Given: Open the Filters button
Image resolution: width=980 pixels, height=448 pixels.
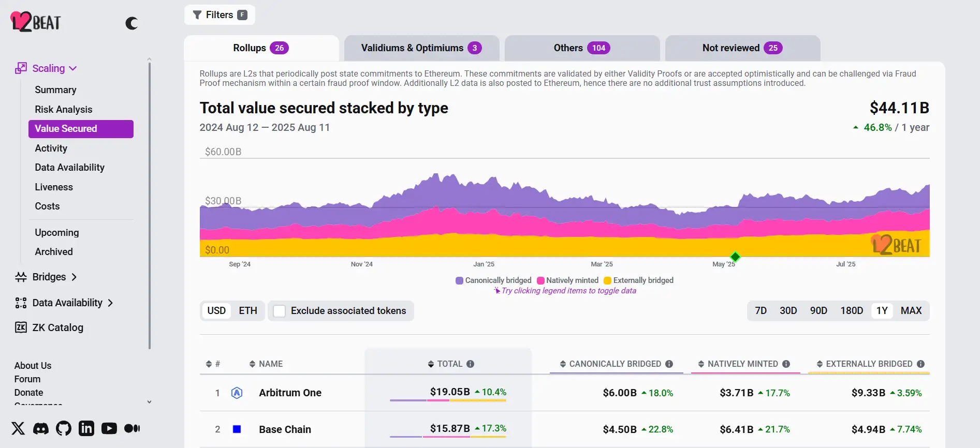Looking at the screenshot, I should pyautogui.click(x=220, y=15).
